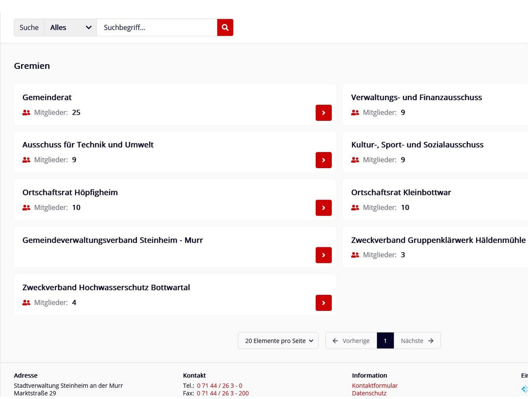Select pagination page 1
532x399 pixels.
385,341
